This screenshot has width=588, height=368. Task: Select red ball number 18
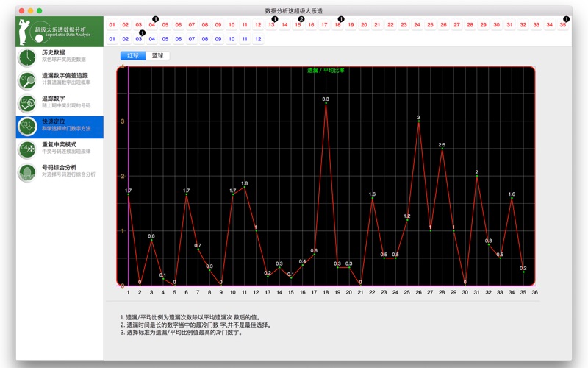point(337,25)
